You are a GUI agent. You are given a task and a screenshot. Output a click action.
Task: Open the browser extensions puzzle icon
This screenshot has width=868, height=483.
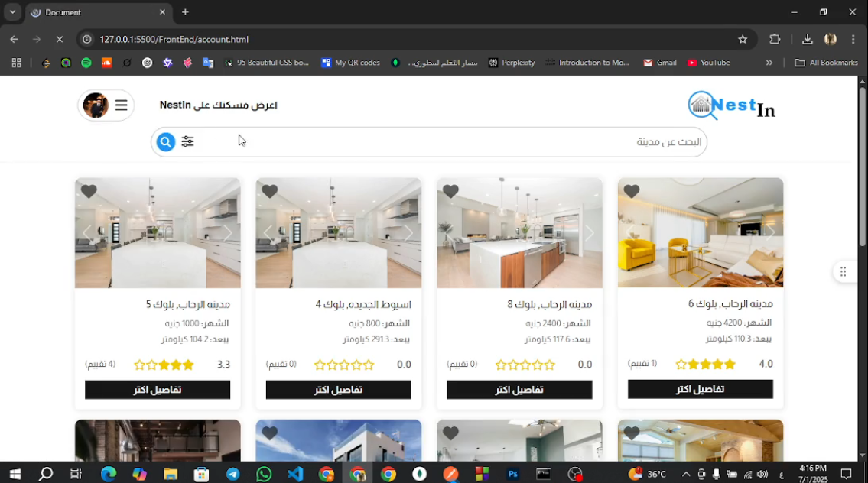(x=775, y=39)
